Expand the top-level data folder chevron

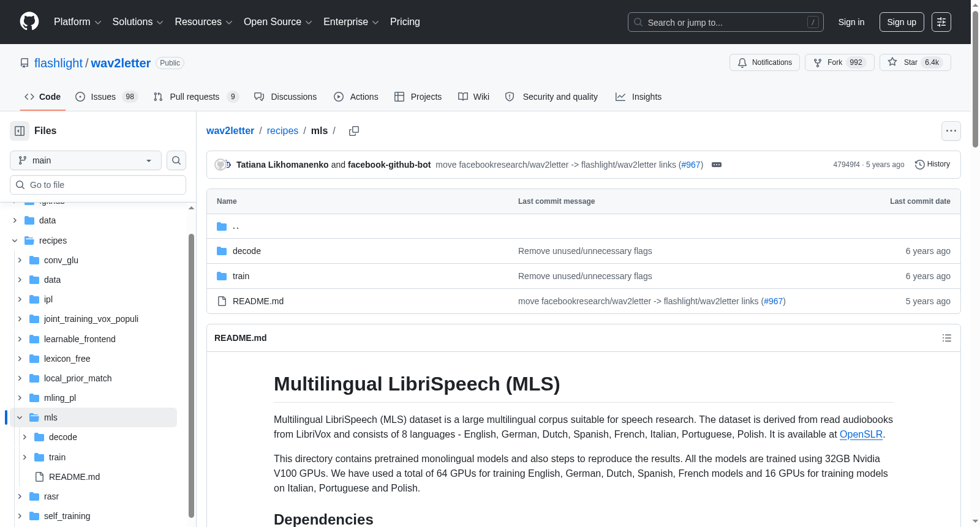[x=15, y=220]
